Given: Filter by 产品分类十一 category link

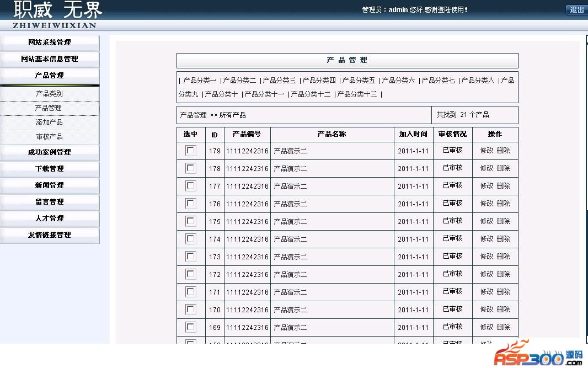Looking at the screenshot, I should coord(264,94).
